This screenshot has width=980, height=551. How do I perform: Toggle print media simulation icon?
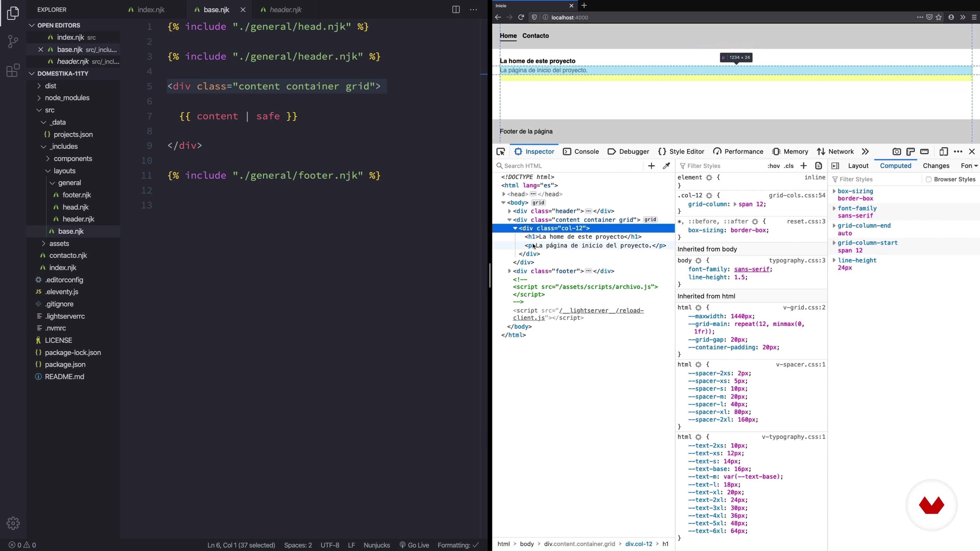point(819,166)
